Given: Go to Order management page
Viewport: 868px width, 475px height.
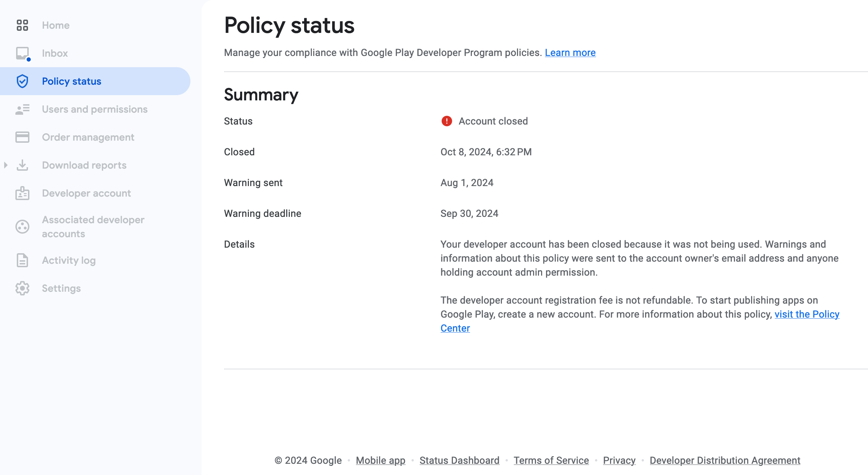Looking at the screenshot, I should (x=88, y=137).
